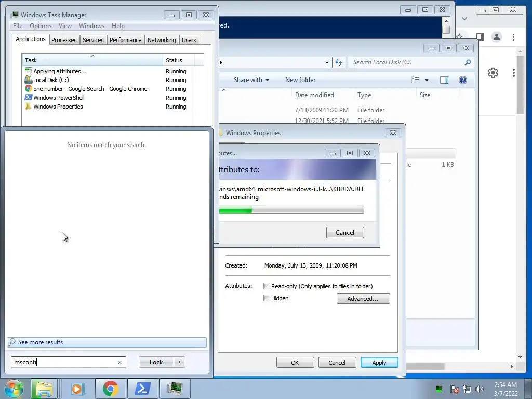Open the File menu in Task Manager
Screen dimensions: 532x399
tap(18, 26)
